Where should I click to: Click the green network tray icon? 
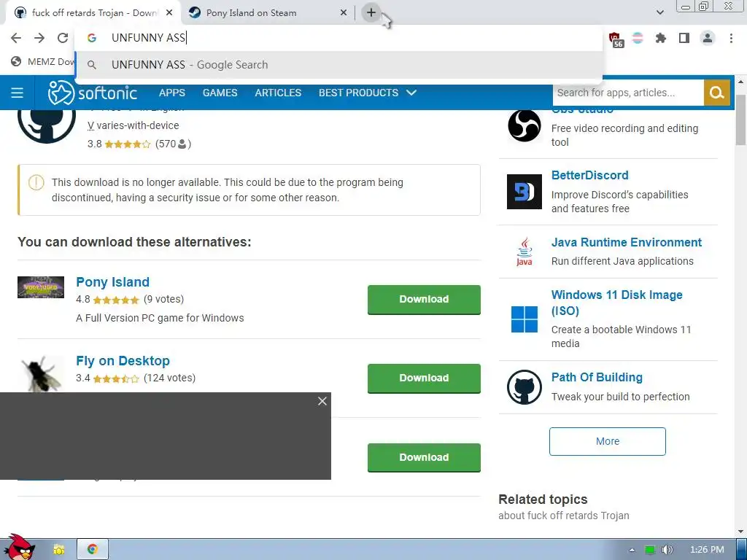pos(650,550)
